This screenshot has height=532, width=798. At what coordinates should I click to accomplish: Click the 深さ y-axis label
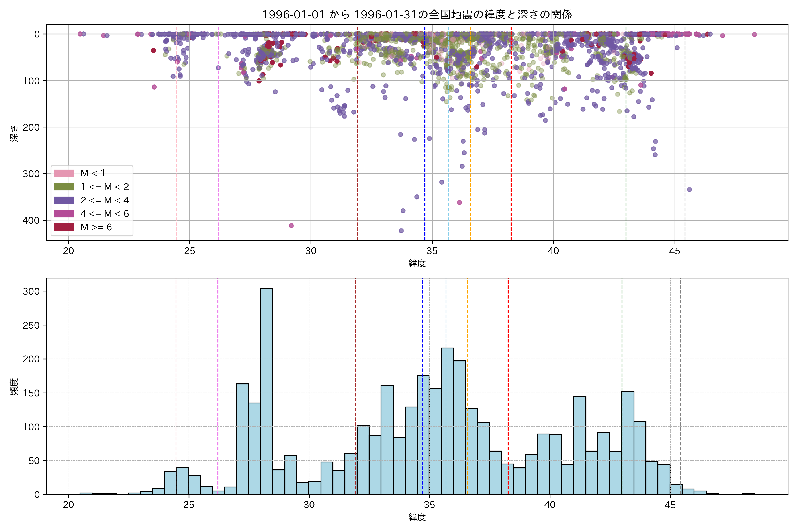click(x=14, y=133)
